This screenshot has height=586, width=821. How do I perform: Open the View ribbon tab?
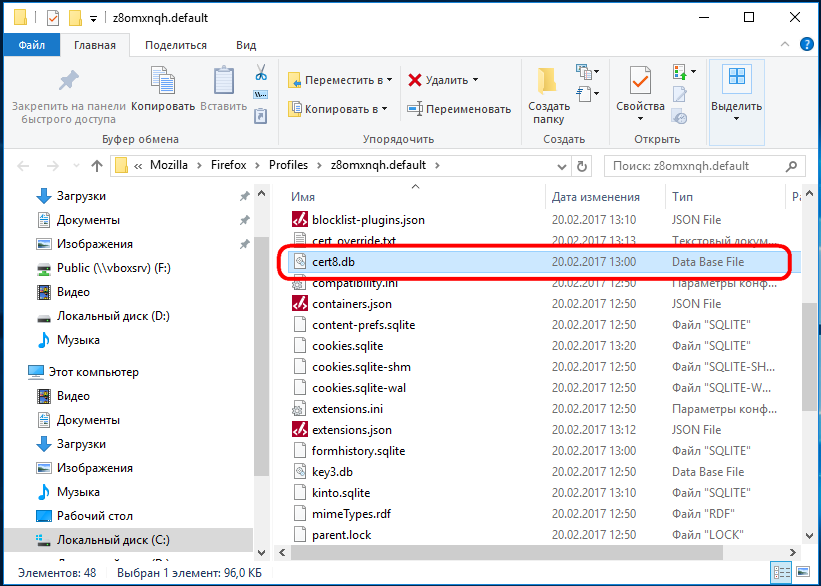point(246,45)
